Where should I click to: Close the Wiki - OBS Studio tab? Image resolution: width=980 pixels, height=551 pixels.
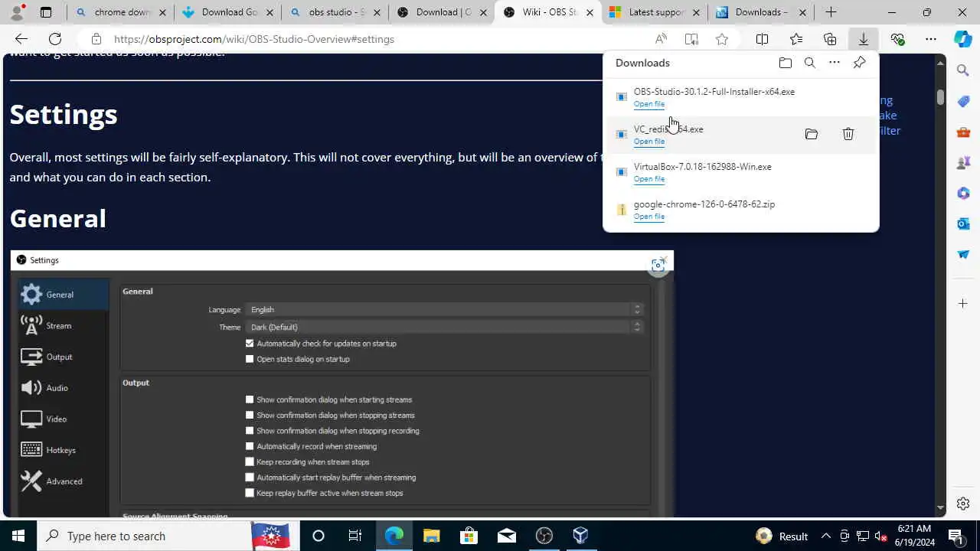590,12
